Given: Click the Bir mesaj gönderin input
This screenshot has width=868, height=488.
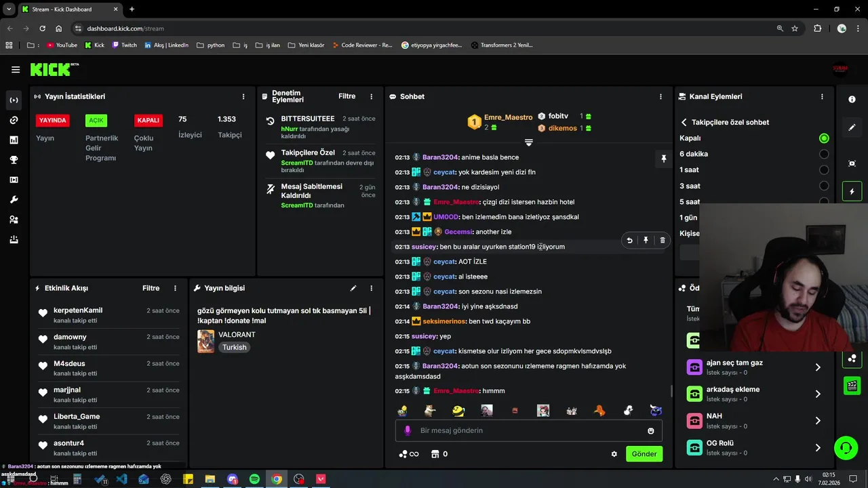Looking at the screenshot, I should [529, 430].
